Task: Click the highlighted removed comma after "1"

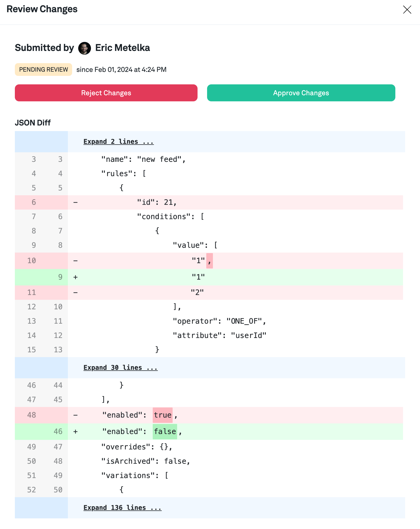Action: [209, 261]
